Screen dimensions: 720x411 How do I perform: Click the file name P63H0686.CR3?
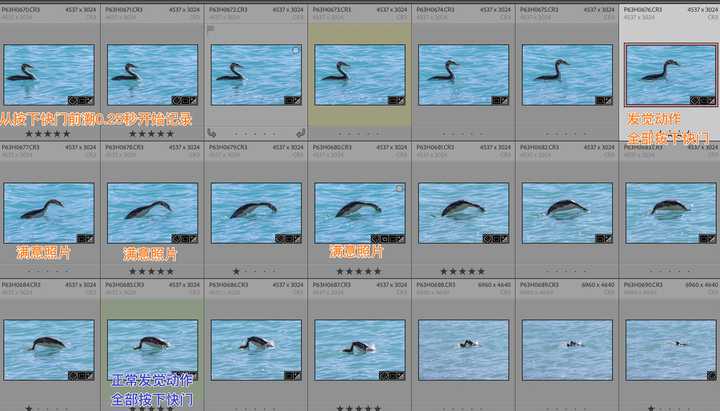(x=228, y=285)
